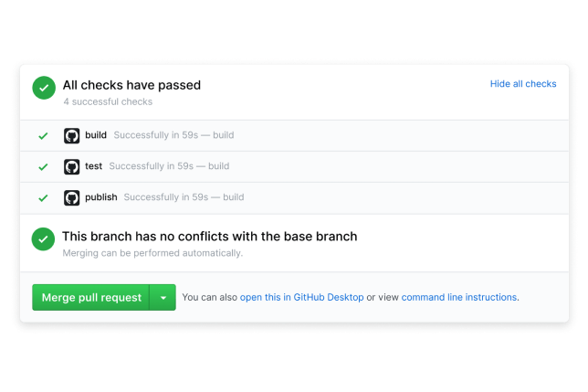This screenshot has width=588, height=392.
Task: Click the GitHub logo icon for test check
Action: pos(71,167)
